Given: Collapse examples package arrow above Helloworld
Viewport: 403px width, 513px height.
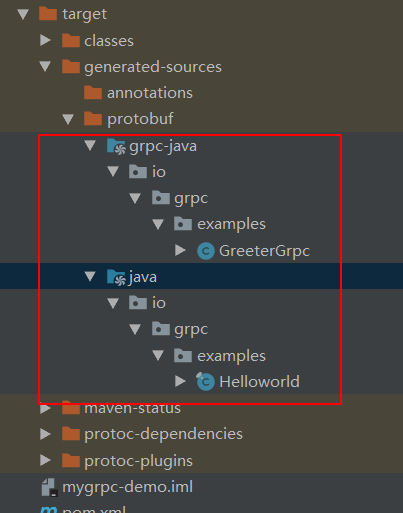Looking at the screenshot, I should 158,355.
